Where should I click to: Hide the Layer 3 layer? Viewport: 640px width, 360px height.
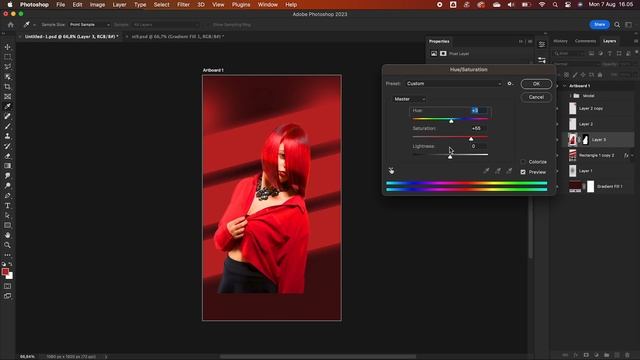558,140
